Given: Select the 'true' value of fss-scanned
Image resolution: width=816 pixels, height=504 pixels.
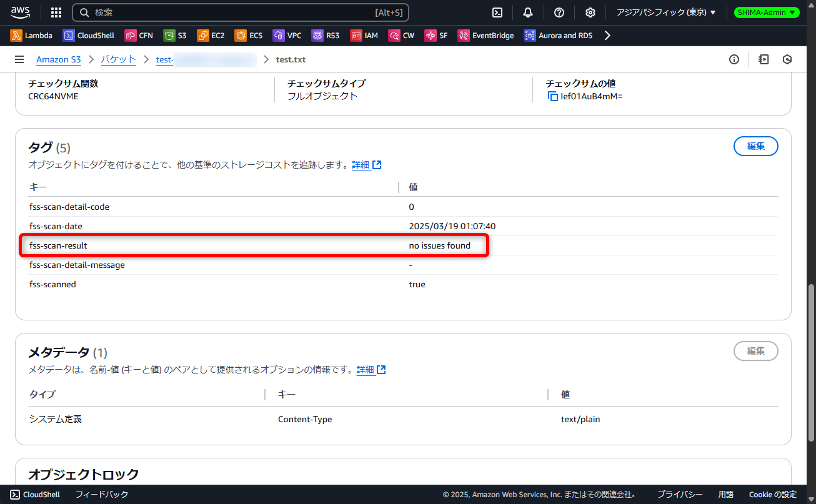Looking at the screenshot, I should click(x=417, y=284).
